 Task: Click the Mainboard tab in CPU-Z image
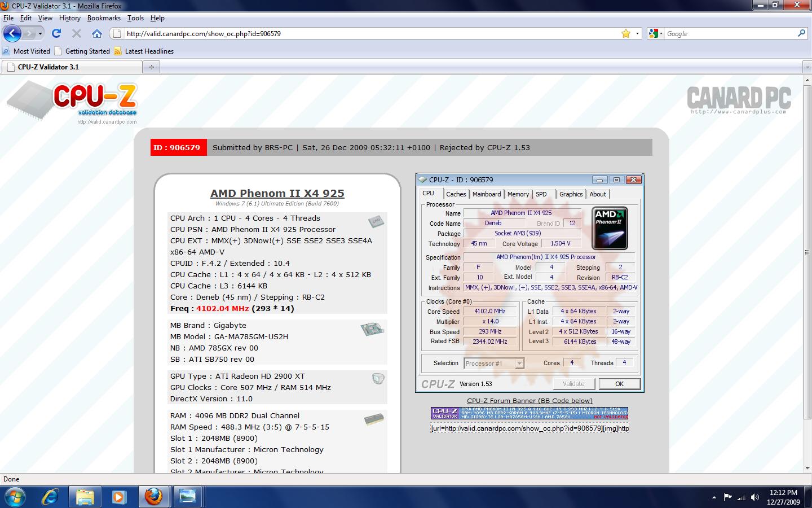pos(487,194)
